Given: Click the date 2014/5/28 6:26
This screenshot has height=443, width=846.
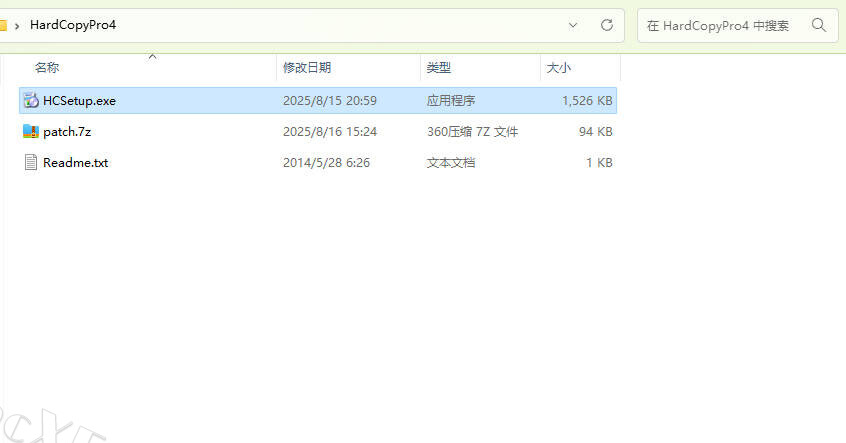Looking at the screenshot, I should pyautogui.click(x=326, y=162).
